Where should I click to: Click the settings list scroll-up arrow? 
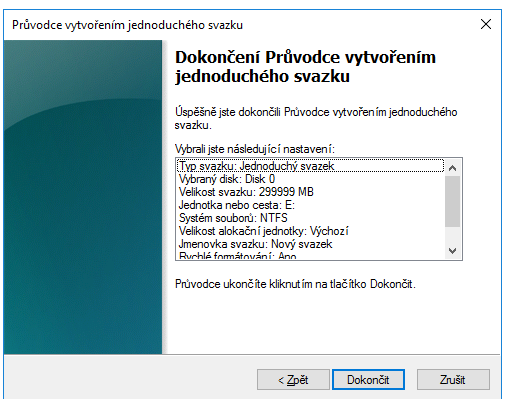pyautogui.click(x=452, y=168)
